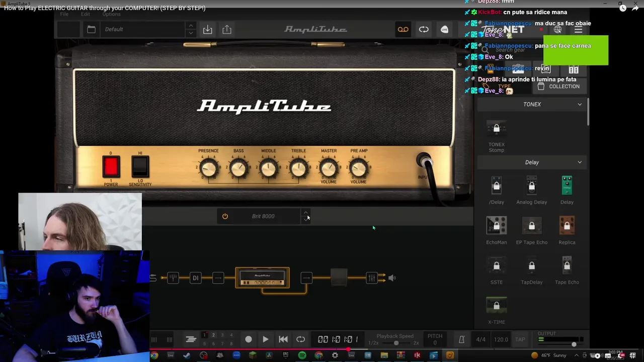The height and width of the screenshot is (362, 644).
Task: Click the PRESENCE knob
Action: pyautogui.click(x=208, y=168)
